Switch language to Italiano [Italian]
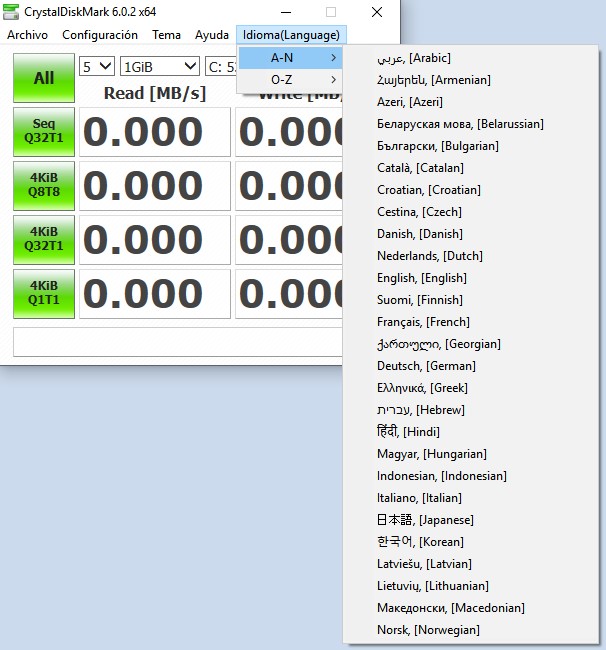This screenshot has width=606, height=650. click(471, 497)
